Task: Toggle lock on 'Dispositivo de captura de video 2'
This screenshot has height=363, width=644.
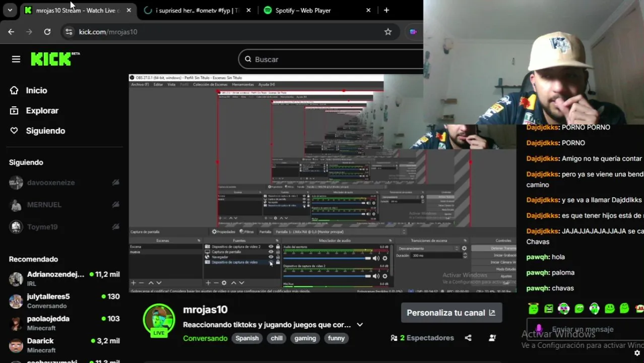Action: pos(278,247)
